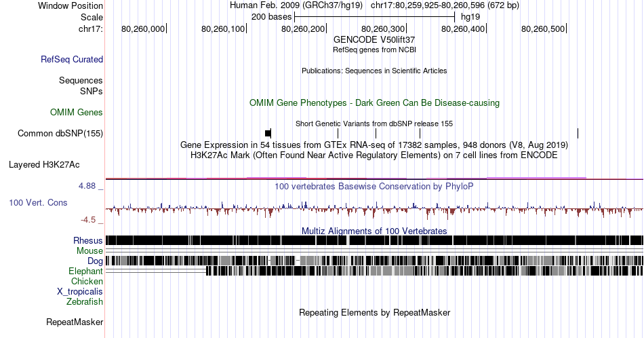This screenshot has height=338, width=644.
Task: Click the 80,260,300 ruler coordinate
Action: [383, 29]
